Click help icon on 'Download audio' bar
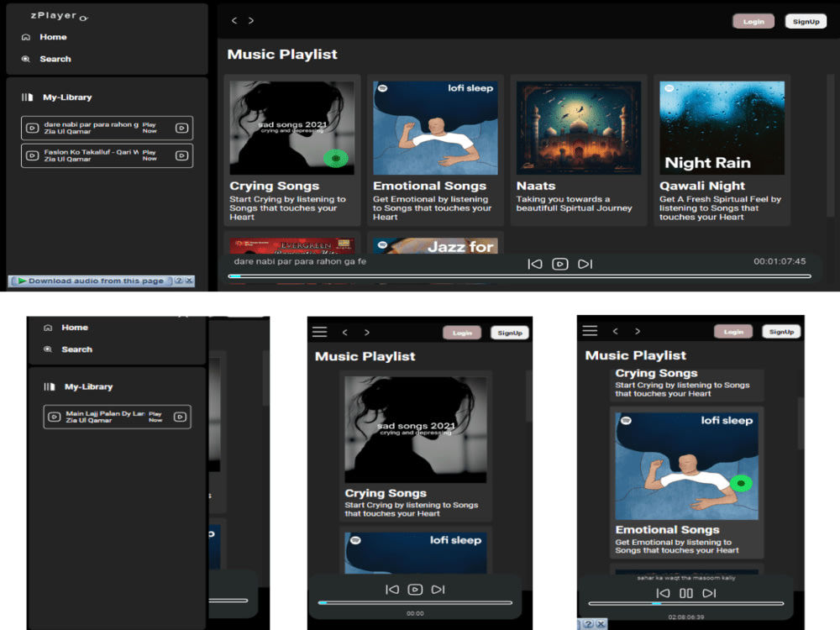The height and width of the screenshot is (630, 840). pyautogui.click(x=178, y=281)
